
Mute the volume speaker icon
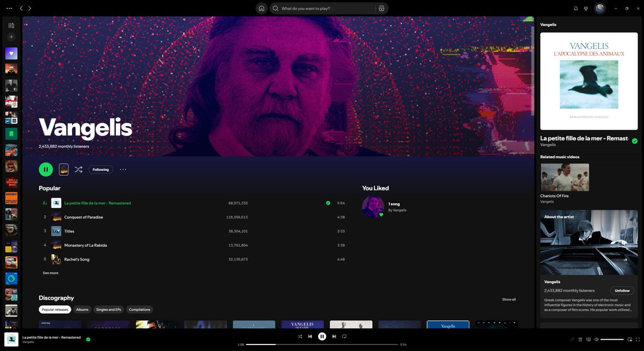pos(596,339)
